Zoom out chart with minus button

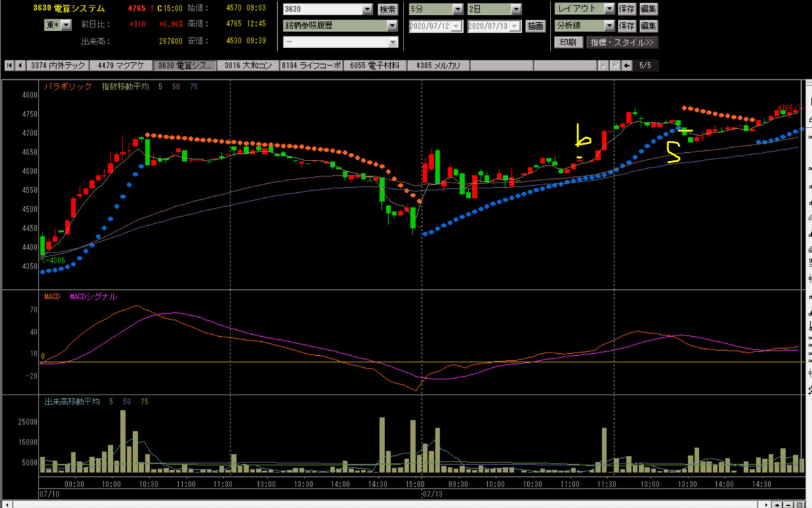pyautogui.click(x=788, y=504)
